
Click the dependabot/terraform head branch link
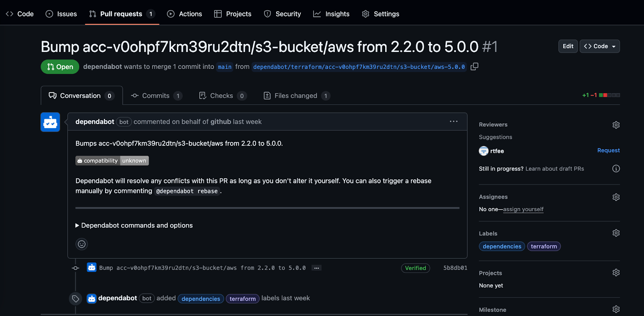(359, 67)
